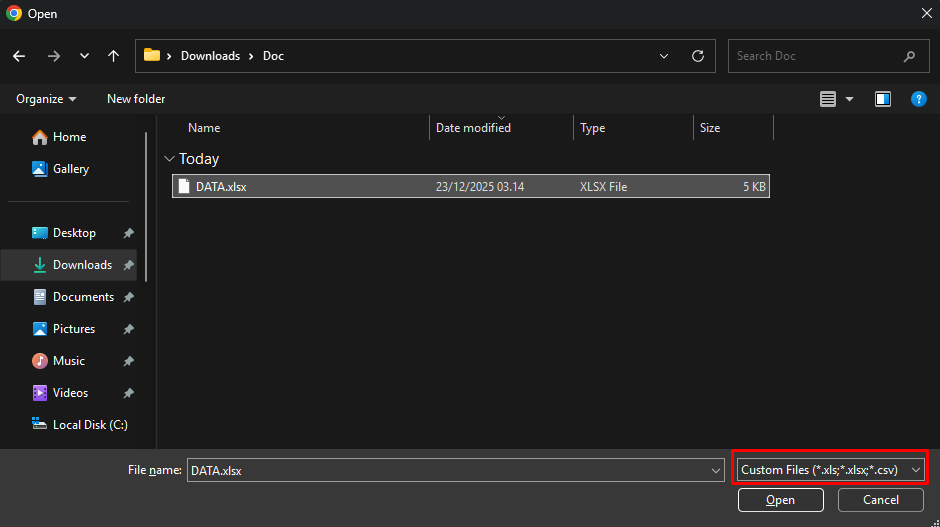This screenshot has width=940, height=527.
Task: Select the DATA.xlsx file
Action: 220,187
